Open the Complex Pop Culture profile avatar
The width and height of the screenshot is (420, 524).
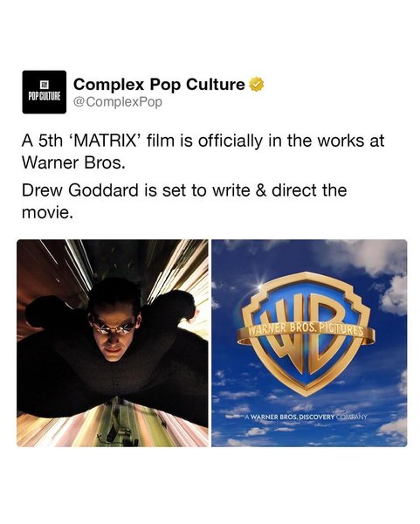pyautogui.click(x=45, y=92)
